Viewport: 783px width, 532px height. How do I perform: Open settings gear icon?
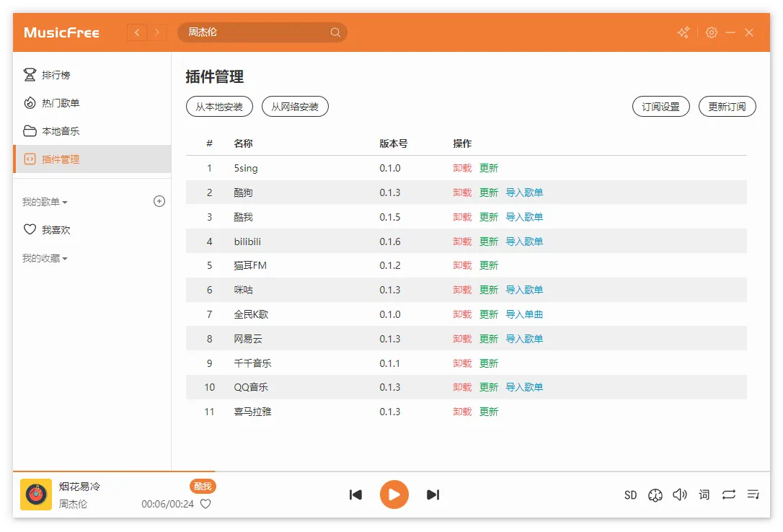[711, 32]
